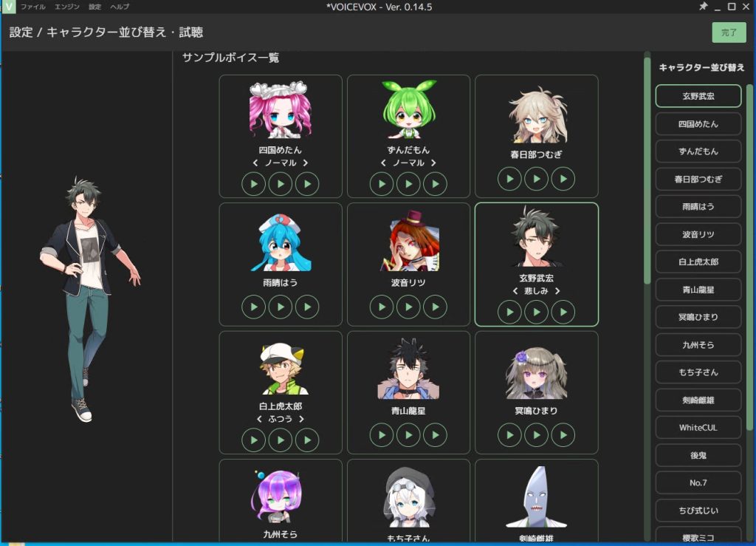
Task: Click the 波音リツ avatar card image
Action: tap(408, 241)
